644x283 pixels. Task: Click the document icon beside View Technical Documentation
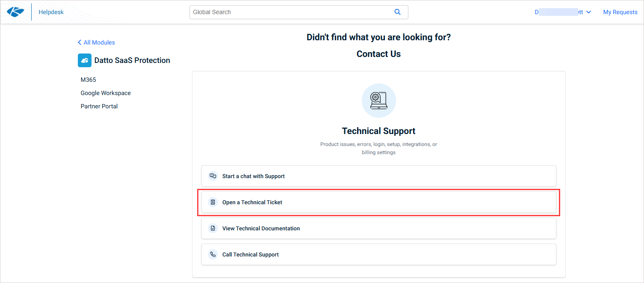(213, 228)
